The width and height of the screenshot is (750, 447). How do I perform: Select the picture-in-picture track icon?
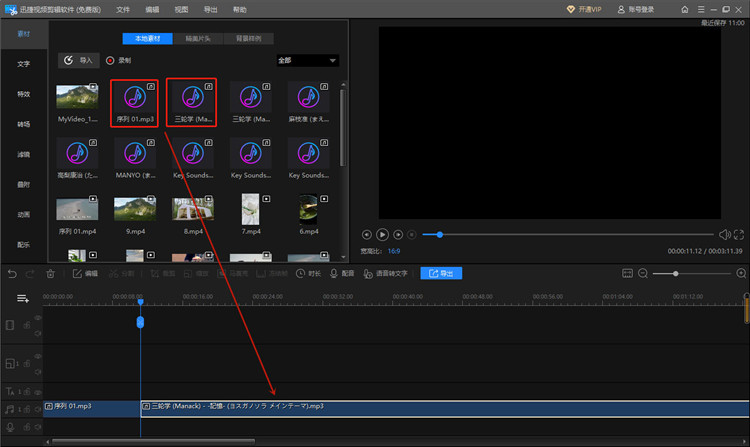(10, 364)
